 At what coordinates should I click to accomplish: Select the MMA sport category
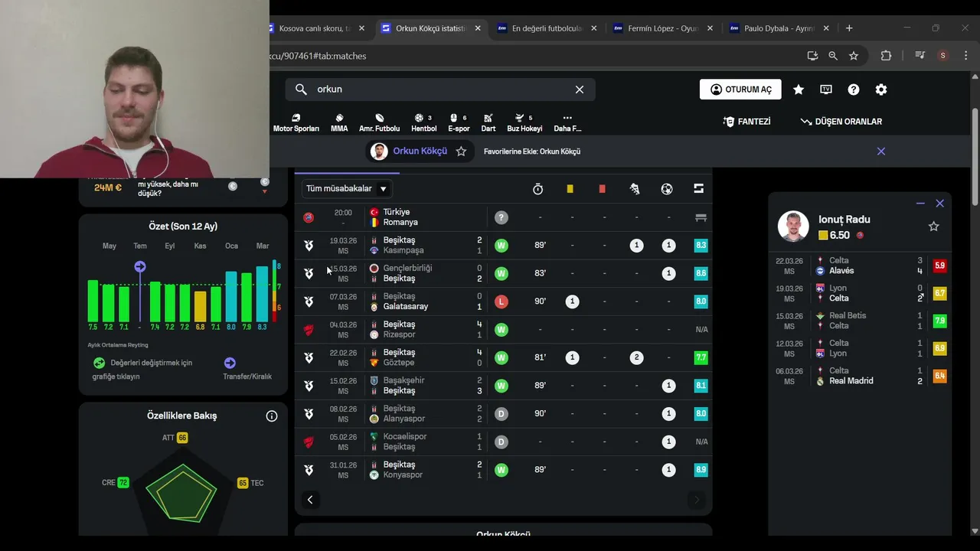pos(339,123)
